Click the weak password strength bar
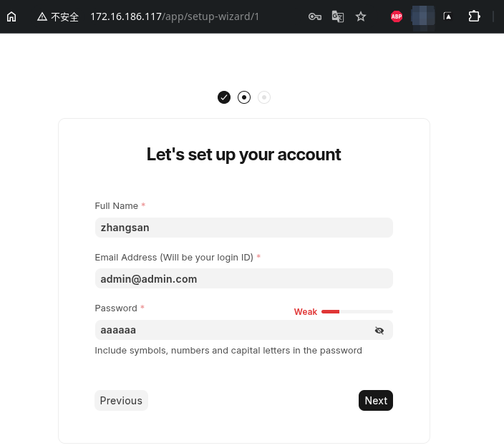 pyautogui.click(x=357, y=312)
